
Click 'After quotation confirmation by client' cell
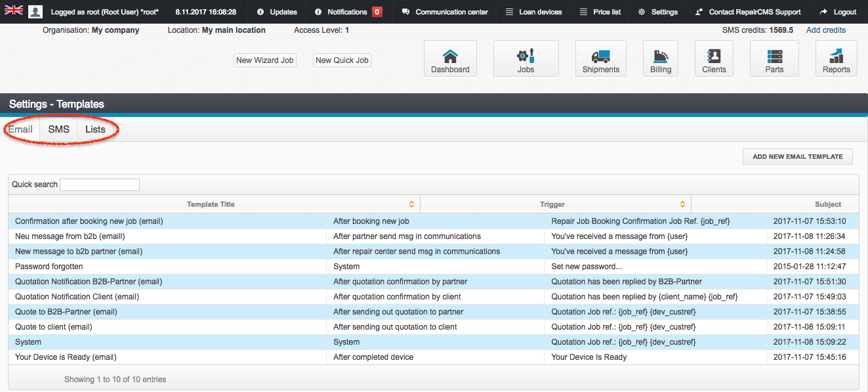pyautogui.click(x=435, y=297)
